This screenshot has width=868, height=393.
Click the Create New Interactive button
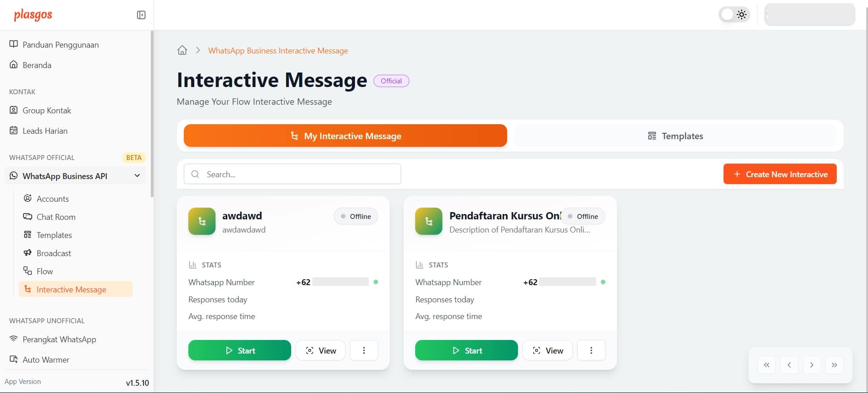tap(779, 174)
